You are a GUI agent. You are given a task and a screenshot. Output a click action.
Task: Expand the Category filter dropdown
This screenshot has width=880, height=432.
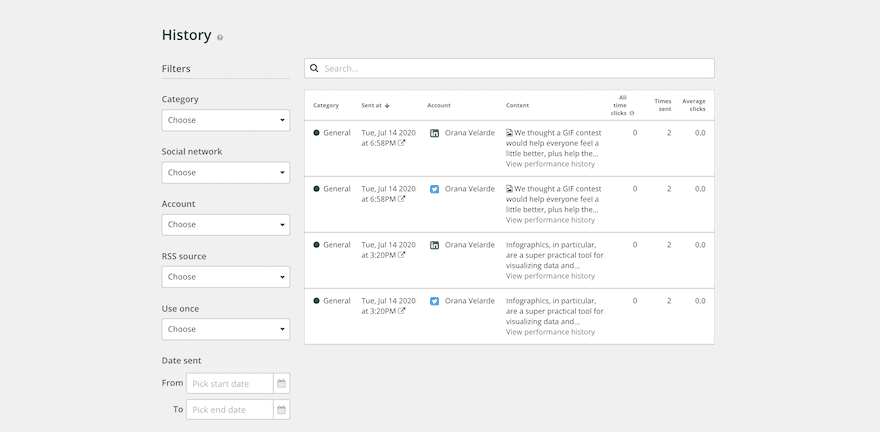226,120
